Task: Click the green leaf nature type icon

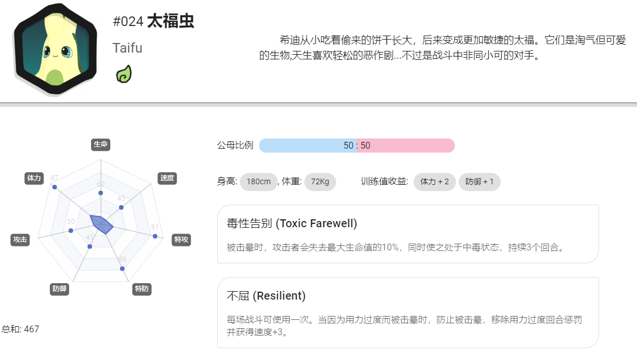Action: click(x=124, y=74)
